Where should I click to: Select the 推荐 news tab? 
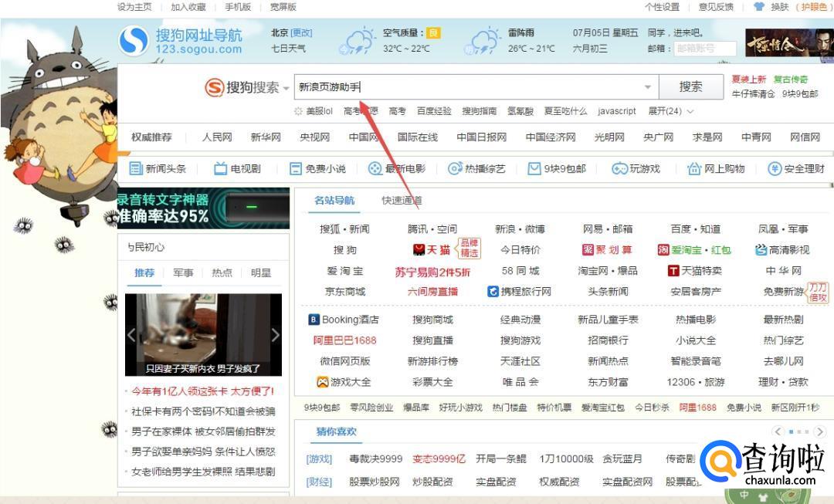pyautogui.click(x=144, y=272)
